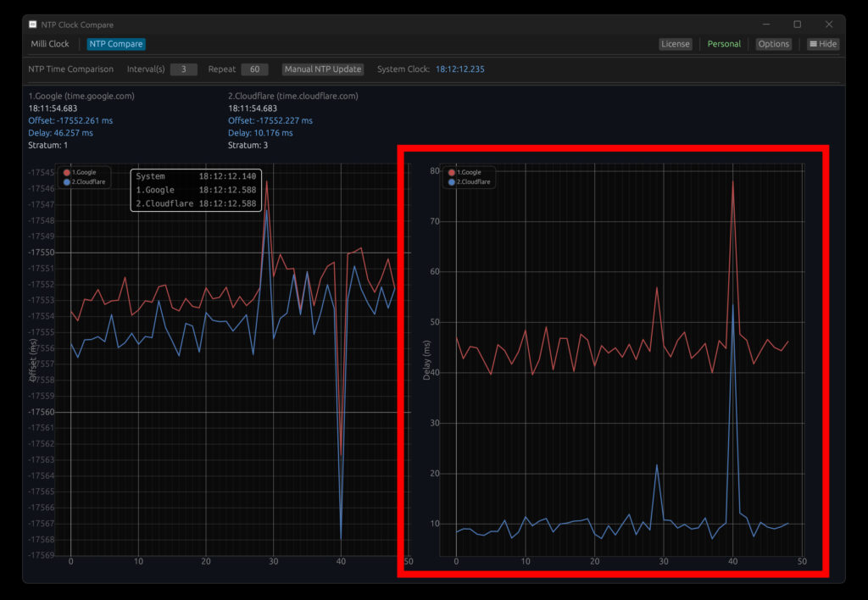The image size is (868, 600).
Task: Click the Cloudflare server name heading
Action: pyautogui.click(x=292, y=96)
